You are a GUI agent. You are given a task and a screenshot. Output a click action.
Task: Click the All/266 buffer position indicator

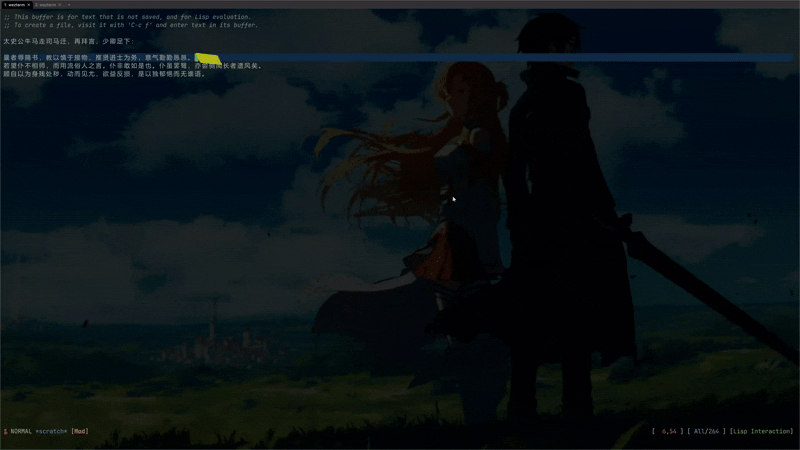coord(705,431)
